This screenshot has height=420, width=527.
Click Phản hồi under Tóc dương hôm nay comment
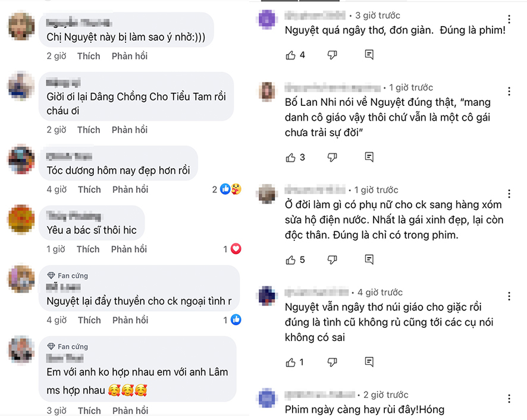click(x=130, y=189)
